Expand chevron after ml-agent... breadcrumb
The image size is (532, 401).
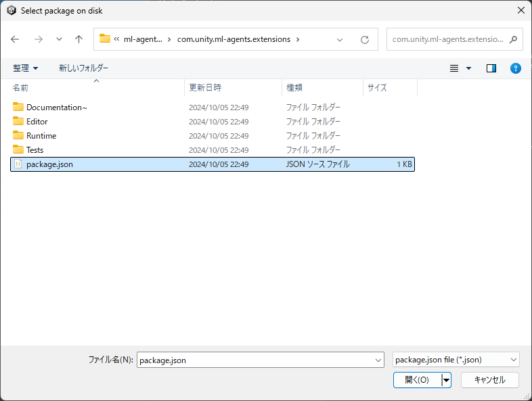[x=169, y=39]
